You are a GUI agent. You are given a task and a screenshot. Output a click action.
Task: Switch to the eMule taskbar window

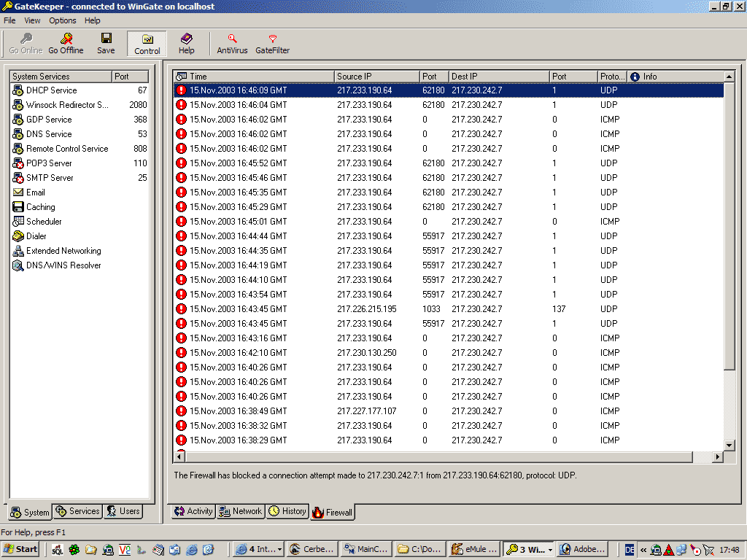tap(475, 550)
